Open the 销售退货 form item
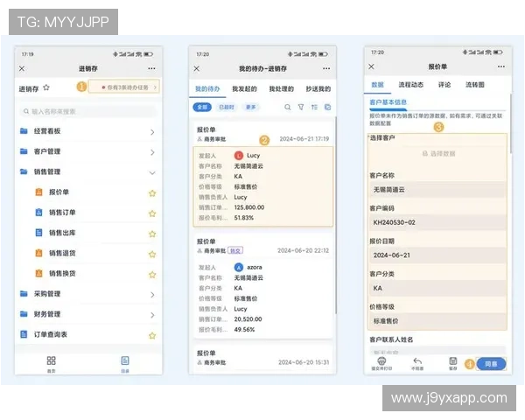Viewport: 525px width, 420px height. point(62,253)
